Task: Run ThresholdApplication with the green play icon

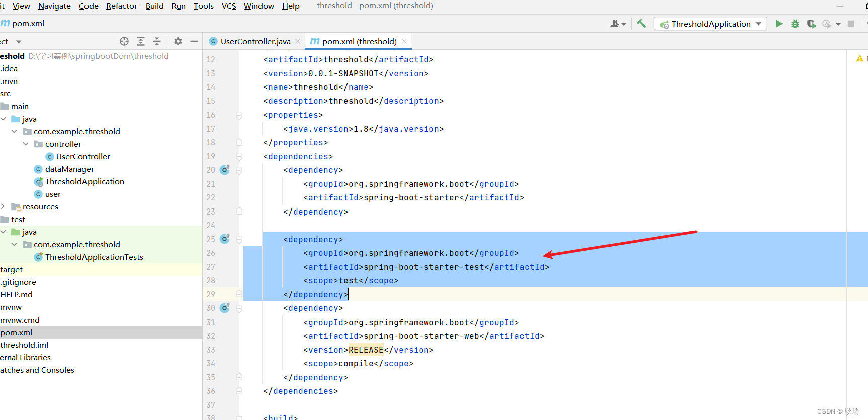Action: pos(779,24)
